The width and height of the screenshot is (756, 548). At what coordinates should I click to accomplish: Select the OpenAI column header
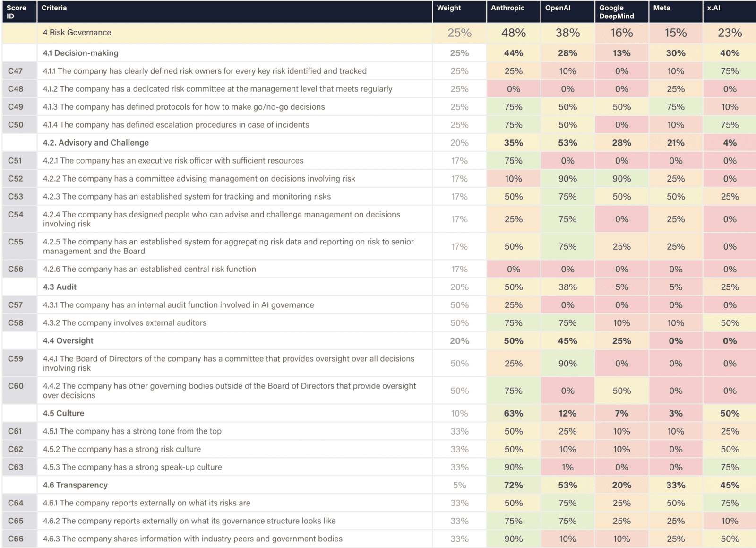click(x=567, y=11)
